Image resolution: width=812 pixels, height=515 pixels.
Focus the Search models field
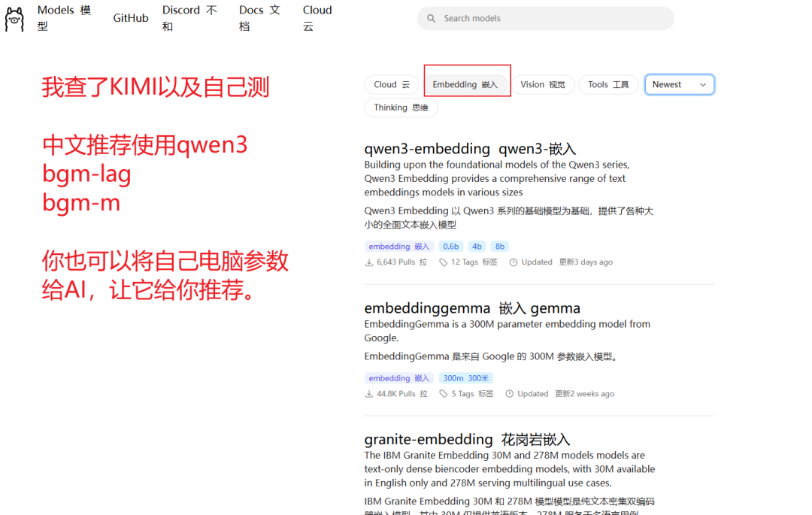pos(545,19)
